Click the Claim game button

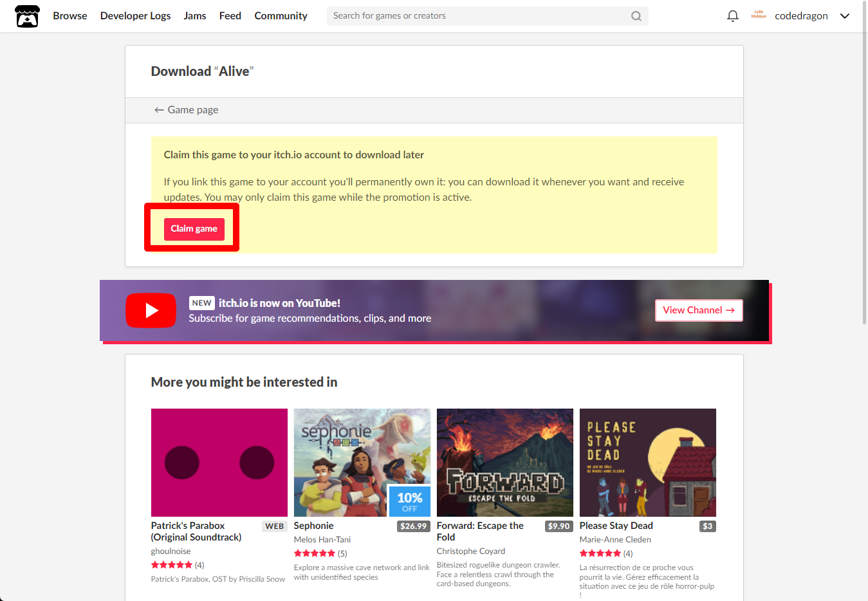point(194,229)
